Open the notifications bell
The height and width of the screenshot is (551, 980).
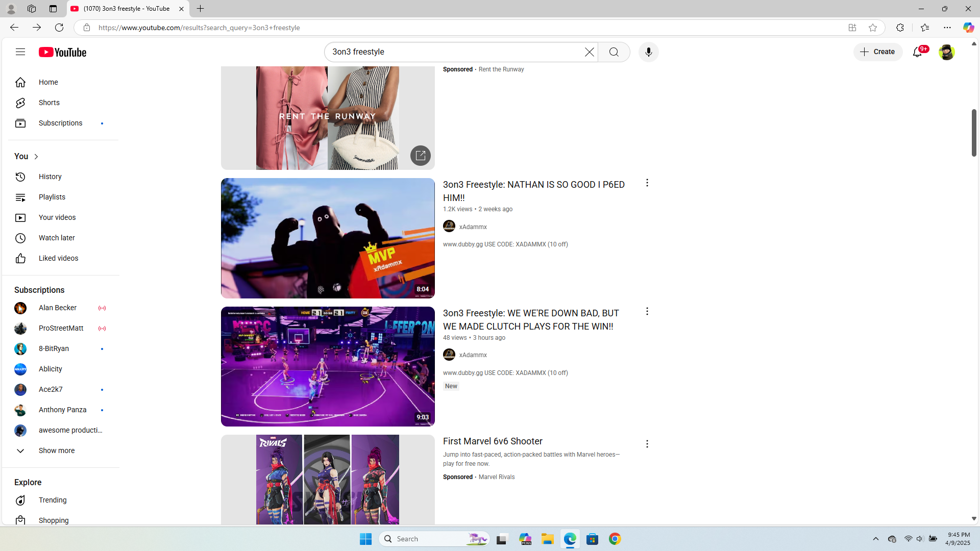[918, 52]
